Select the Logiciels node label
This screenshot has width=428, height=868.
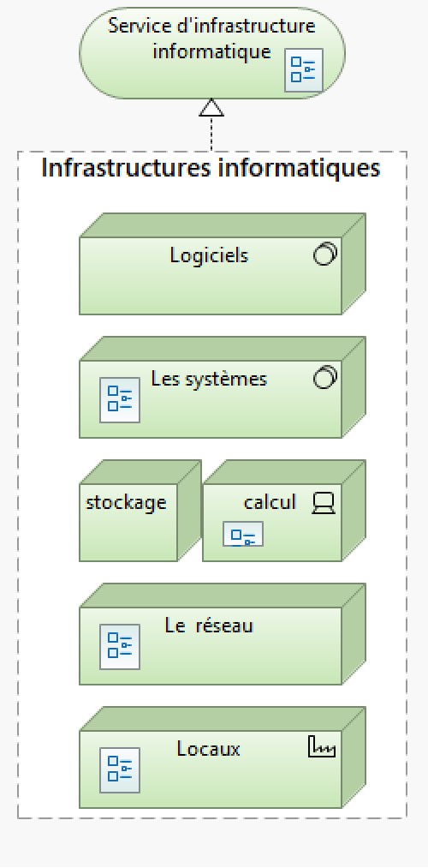click(x=209, y=255)
